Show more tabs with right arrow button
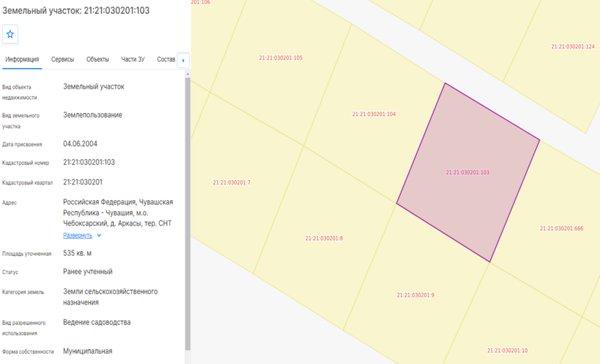Viewport: 600px width, 364px height. pos(183,60)
